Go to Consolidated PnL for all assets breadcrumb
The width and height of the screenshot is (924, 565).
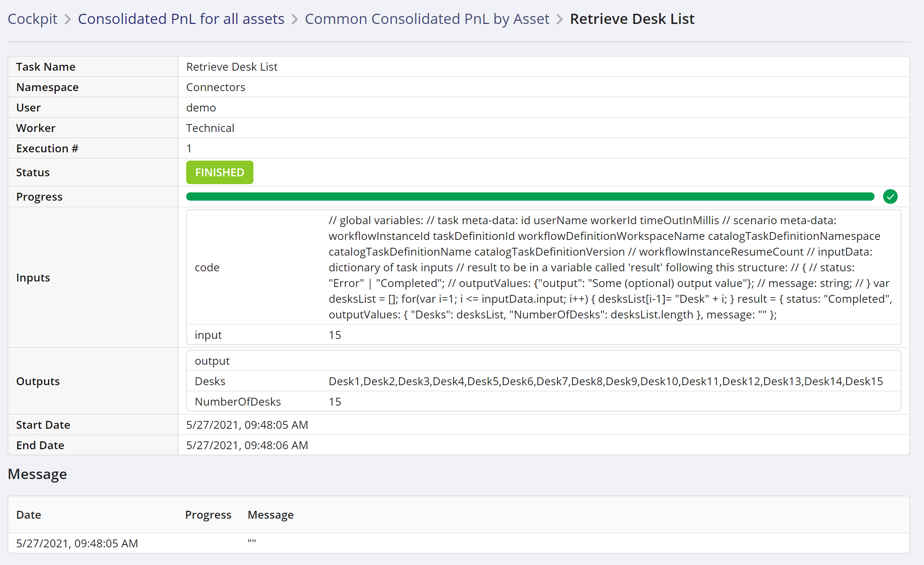click(x=181, y=19)
